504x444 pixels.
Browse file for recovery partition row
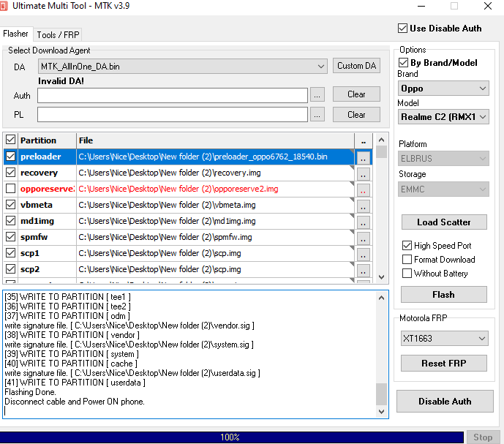pyautogui.click(x=364, y=174)
